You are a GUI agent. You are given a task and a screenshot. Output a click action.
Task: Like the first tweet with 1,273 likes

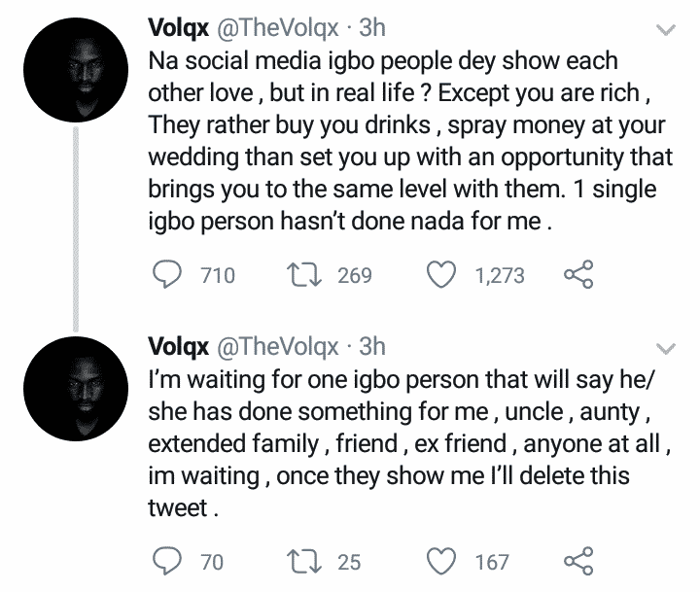(444, 275)
